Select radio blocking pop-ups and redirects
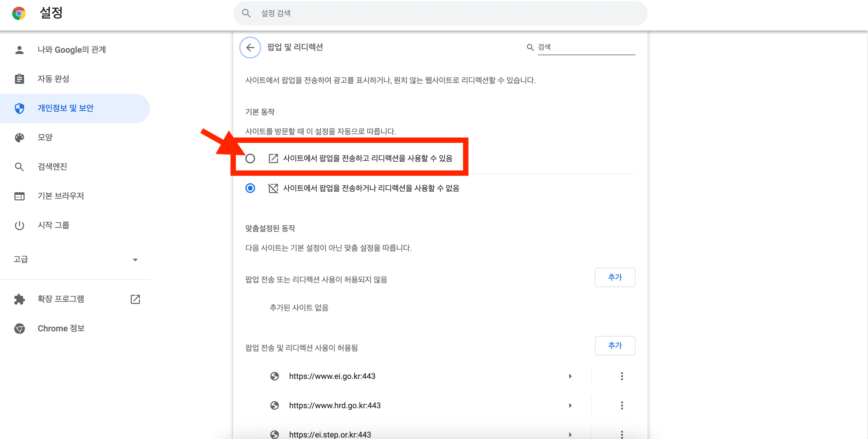This screenshot has width=868, height=439. (250, 188)
